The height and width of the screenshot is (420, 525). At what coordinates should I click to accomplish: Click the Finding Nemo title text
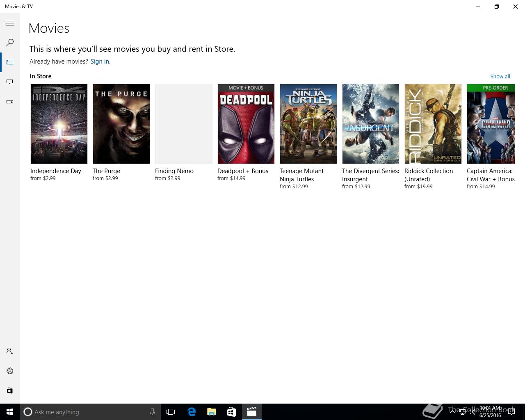coord(174,171)
